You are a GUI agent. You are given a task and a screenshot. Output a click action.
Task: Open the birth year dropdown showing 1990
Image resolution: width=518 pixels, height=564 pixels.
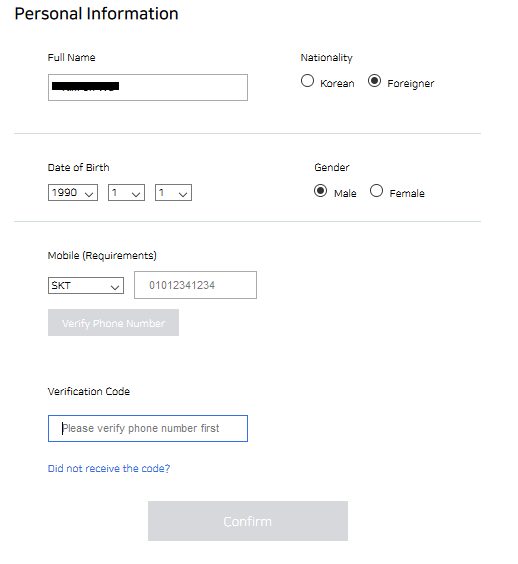(x=73, y=192)
